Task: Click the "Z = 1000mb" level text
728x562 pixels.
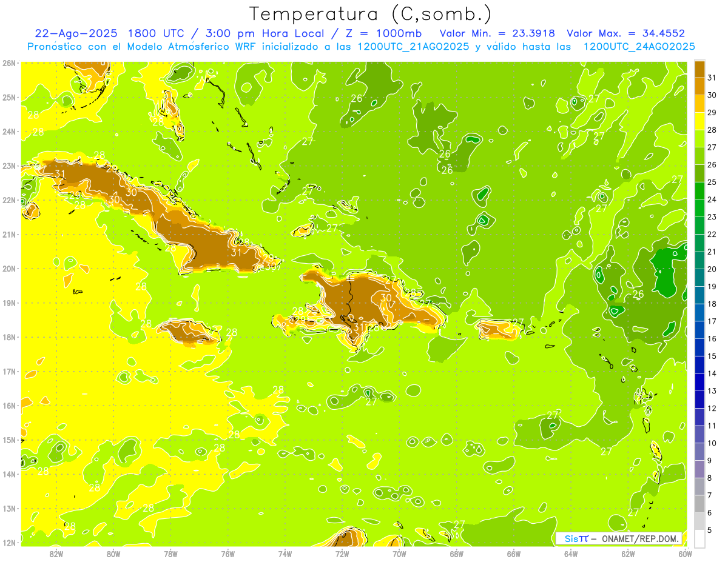Action: (x=384, y=33)
